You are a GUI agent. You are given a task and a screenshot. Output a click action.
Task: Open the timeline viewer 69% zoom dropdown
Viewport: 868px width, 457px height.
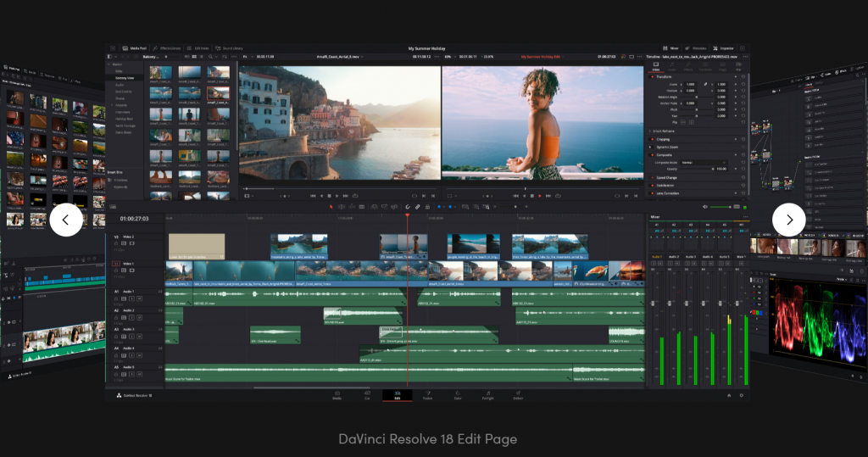[x=449, y=57]
